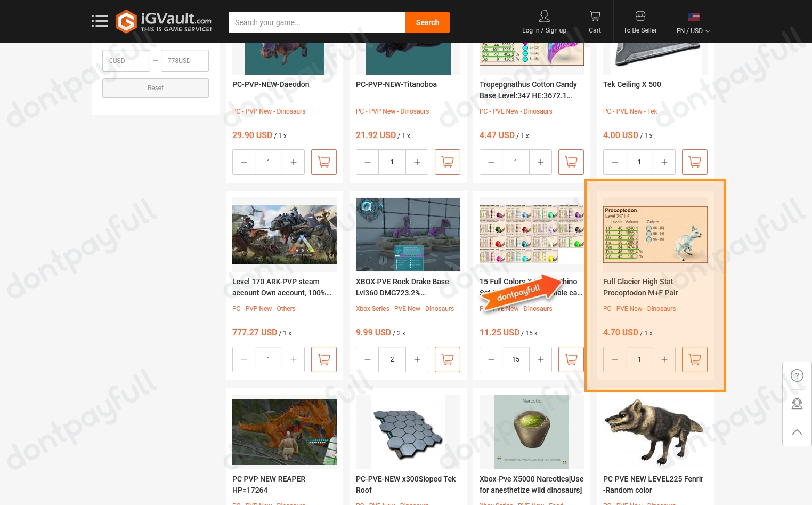Decrease quantity for 15 Full Colors Rhino

point(491,359)
